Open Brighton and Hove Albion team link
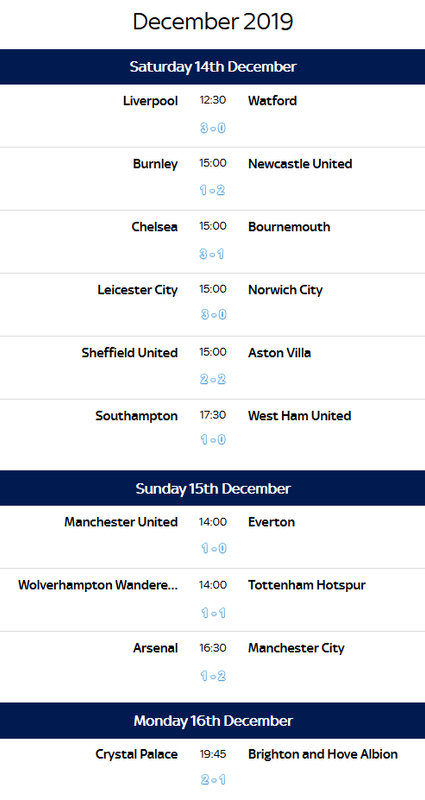The image size is (425, 800). click(323, 754)
